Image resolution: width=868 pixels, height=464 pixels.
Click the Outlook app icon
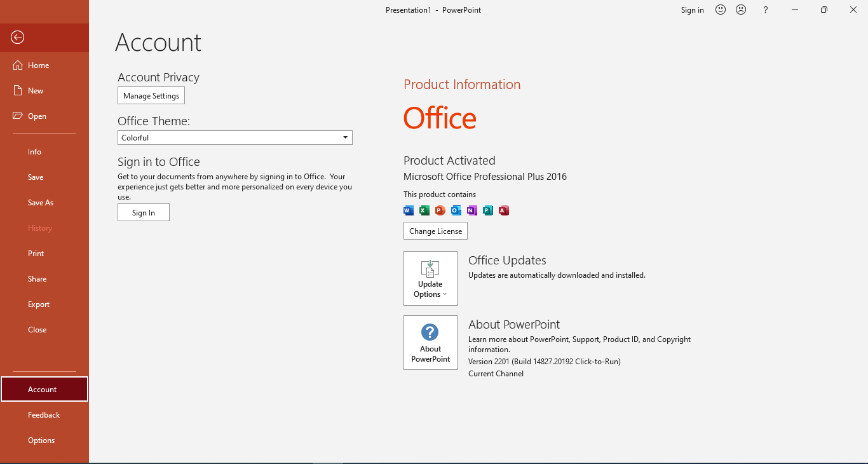456,210
